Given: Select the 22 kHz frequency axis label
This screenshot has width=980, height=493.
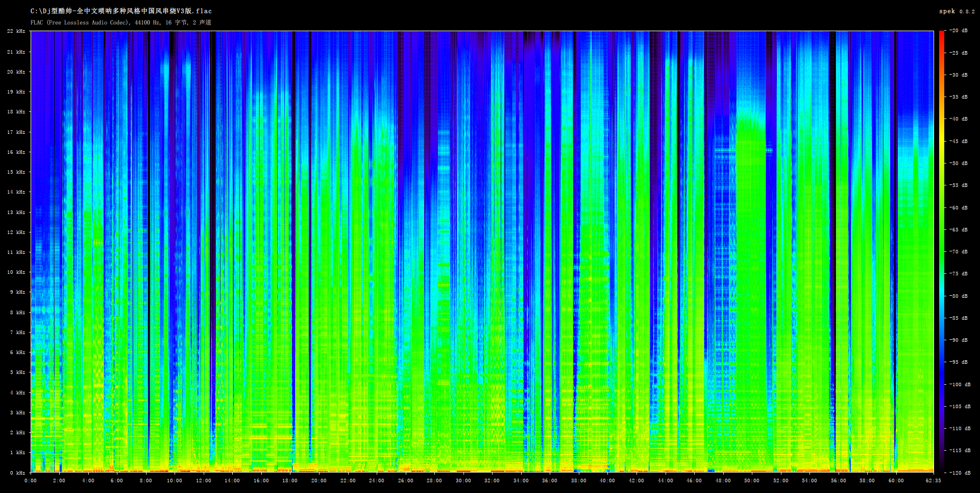Looking at the screenshot, I should (16, 31).
